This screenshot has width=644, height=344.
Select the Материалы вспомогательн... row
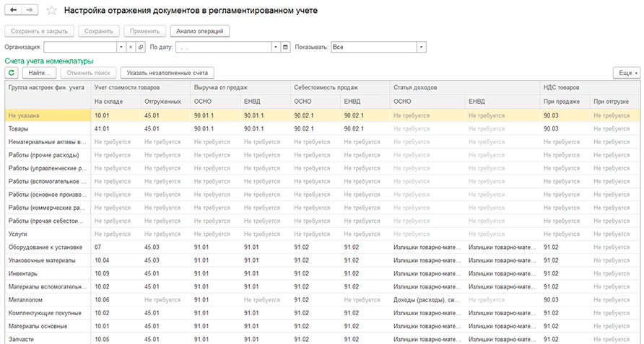pyautogui.click(x=323, y=286)
